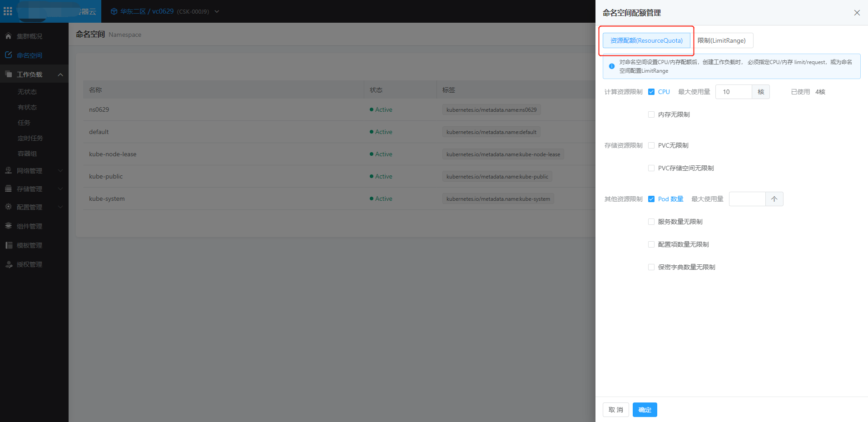Viewport: 868px width, 422px height.
Task: Select 容器组 workload item
Action: point(27,154)
